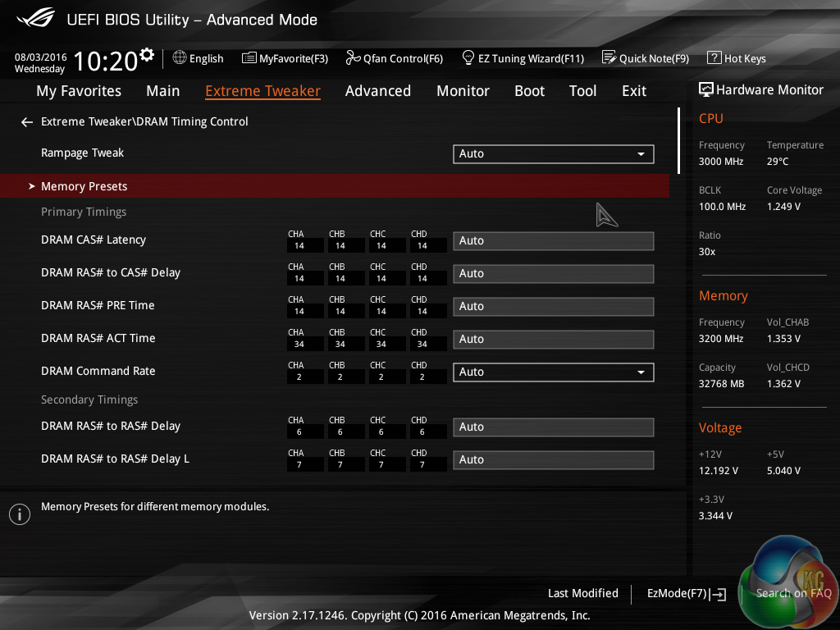
Task: Click the EZ Tuning Wizard bulb icon
Action: [x=468, y=57]
